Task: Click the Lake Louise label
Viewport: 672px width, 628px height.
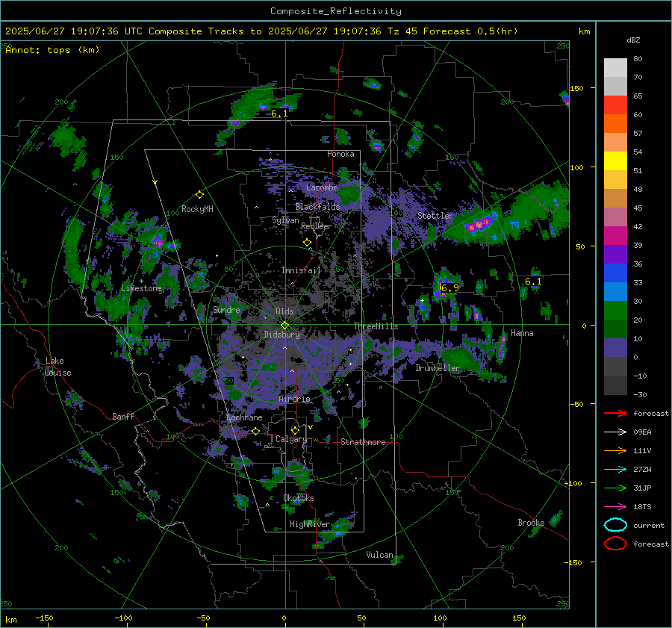Action: pyautogui.click(x=57, y=367)
